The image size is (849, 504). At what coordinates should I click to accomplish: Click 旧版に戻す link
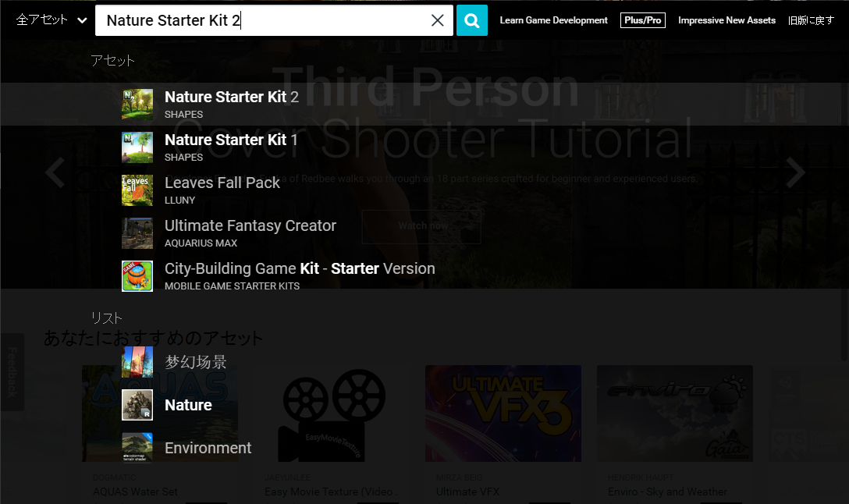[x=811, y=20]
